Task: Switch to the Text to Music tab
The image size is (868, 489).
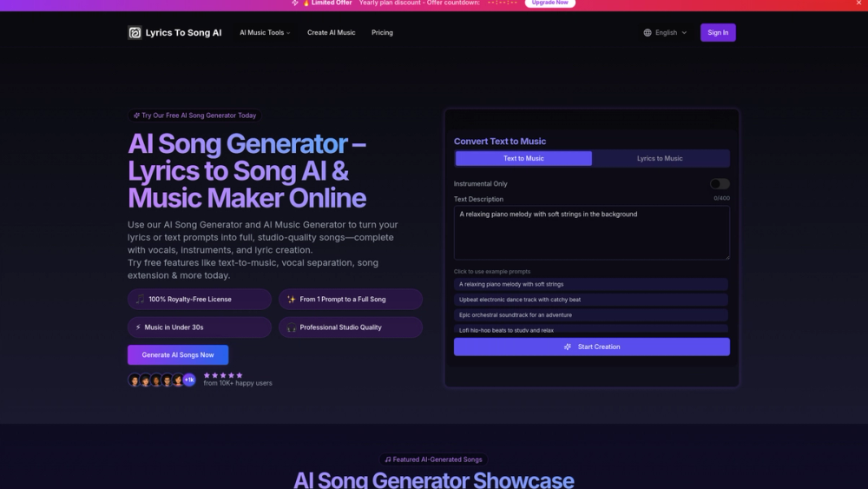Action: pyautogui.click(x=523, y=158)
